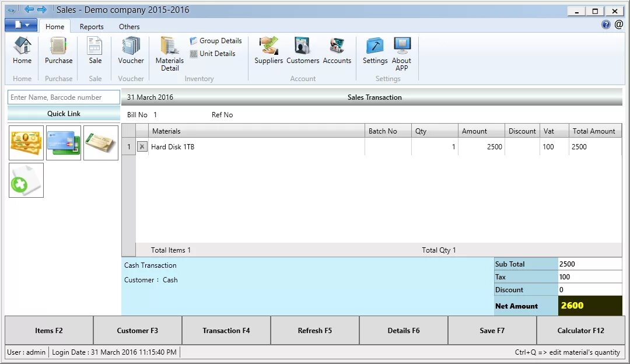
Task: Click the Total Amount column header
Action: pyautogui.click(x=595, y=131)
